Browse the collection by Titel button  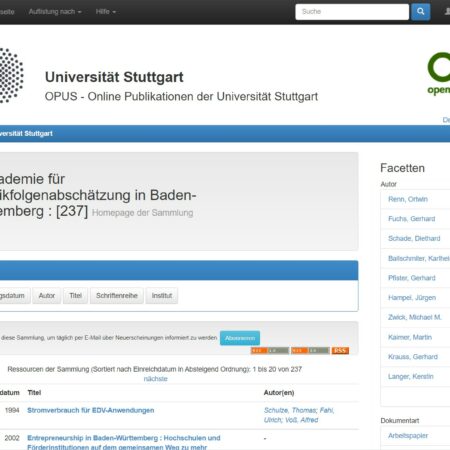tap(75, 296)
